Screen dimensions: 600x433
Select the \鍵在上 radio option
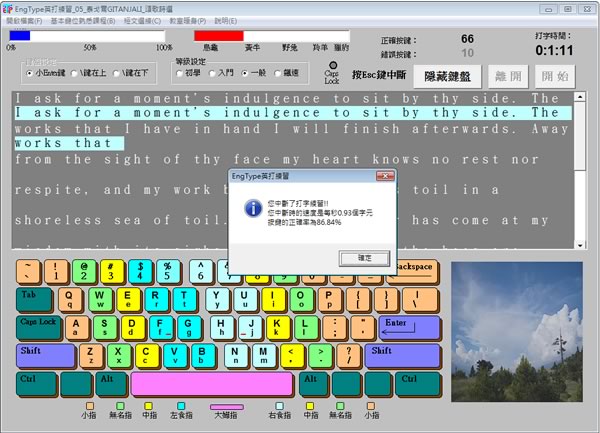89,73
